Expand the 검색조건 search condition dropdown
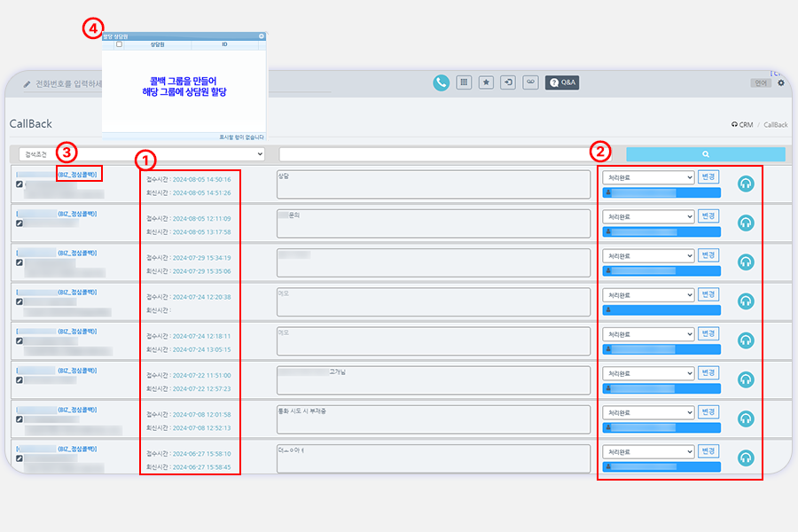The image size is (798, 532). (x=142, y=154)
